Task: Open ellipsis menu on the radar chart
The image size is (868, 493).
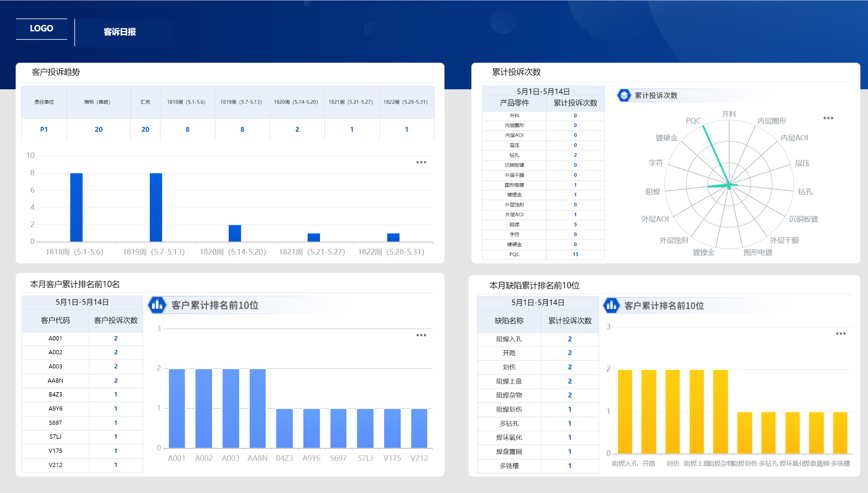Action: (828, 118)
